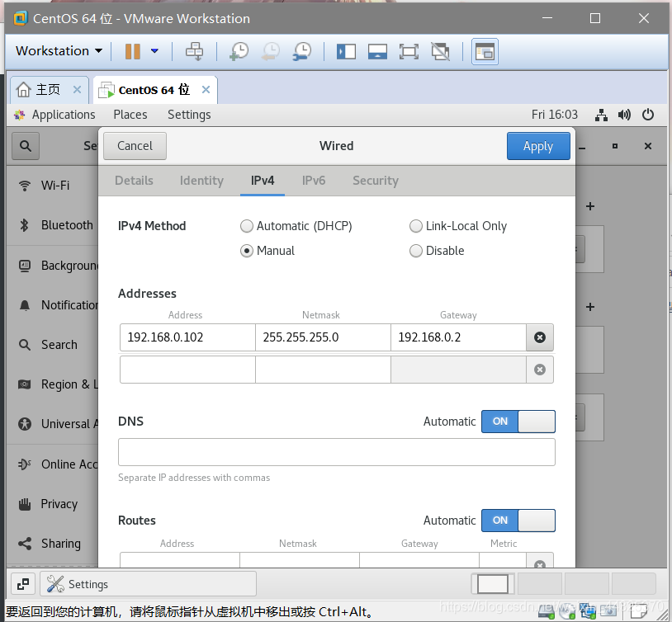Open the Places menu
Image resolution: width=672 pixels, height=622 pixels.
pos(130,115)
